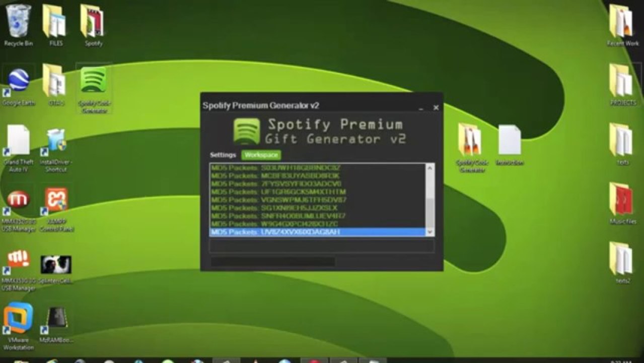
Task: Open the Recent Work folder
Action: tap(622, 25)
